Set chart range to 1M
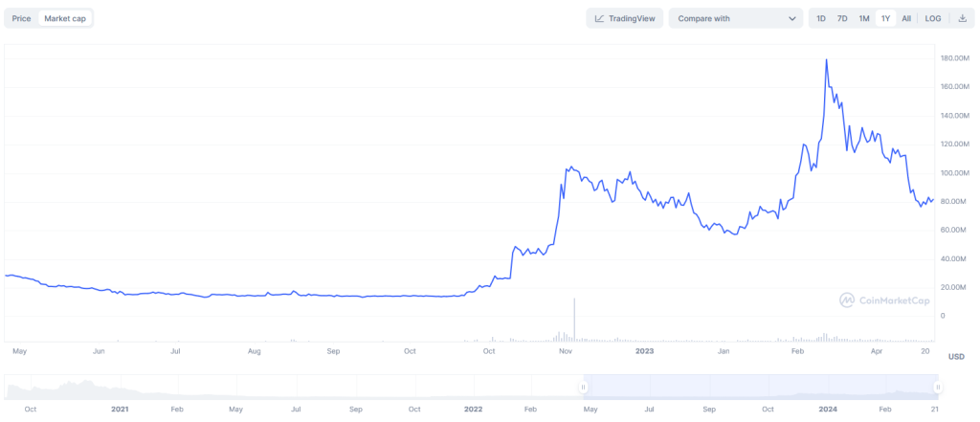 point(864,18)
